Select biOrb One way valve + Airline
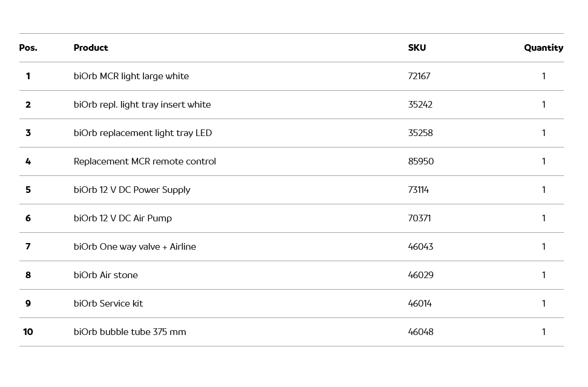This screenshot has width=588, height=387. [135, 247]
